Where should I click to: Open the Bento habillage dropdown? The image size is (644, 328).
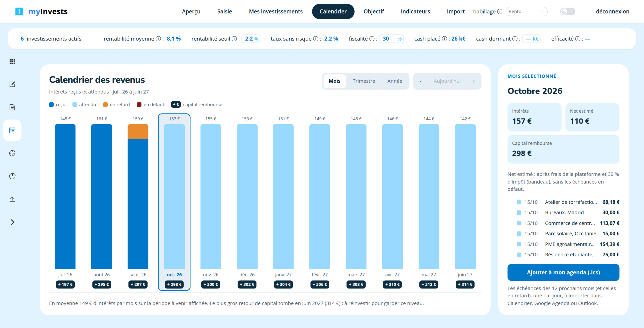[526, 12]
